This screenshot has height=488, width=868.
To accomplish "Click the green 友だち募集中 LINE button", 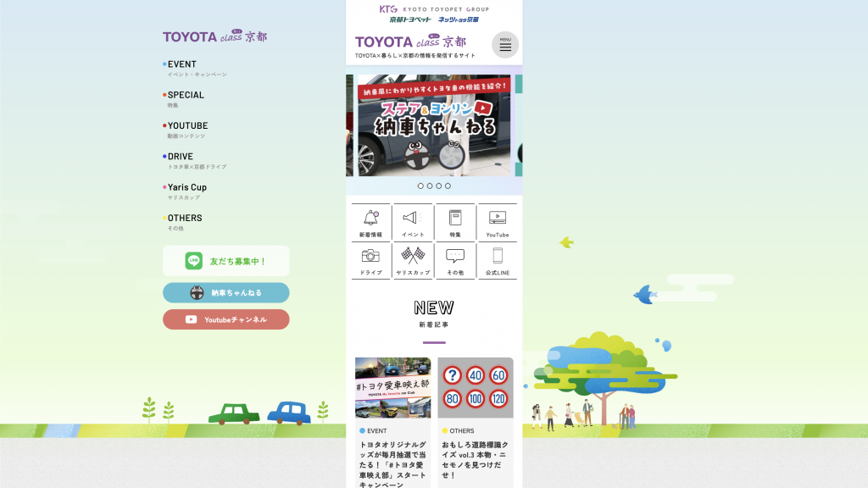I will [225, 261].
